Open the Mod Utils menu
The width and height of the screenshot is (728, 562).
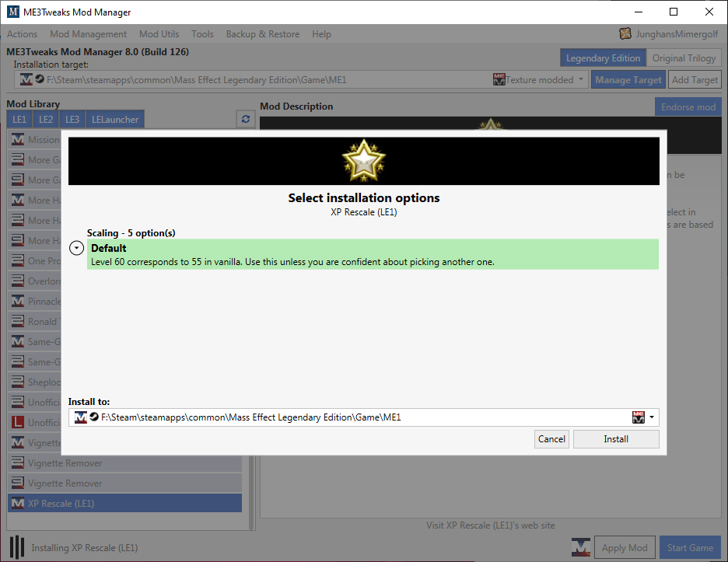click(159, 34)
